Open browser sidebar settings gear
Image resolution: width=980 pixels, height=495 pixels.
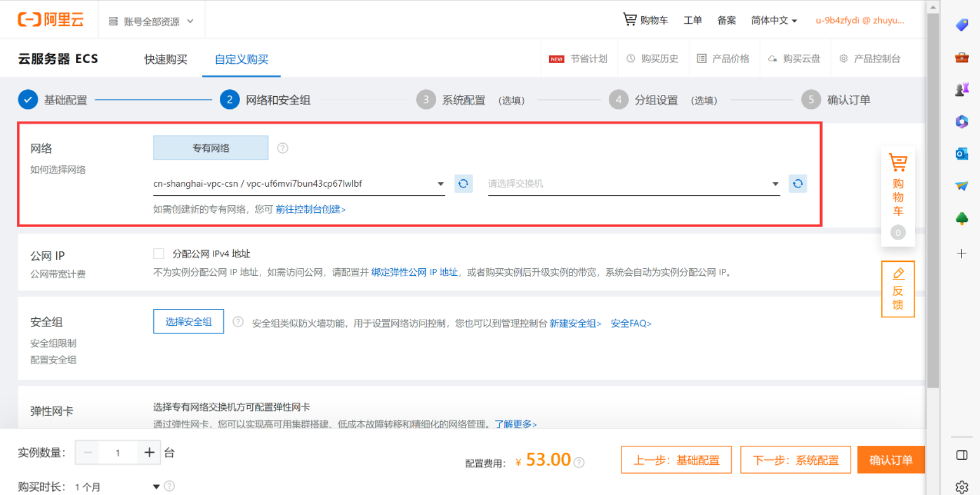(x=962, y=487)
